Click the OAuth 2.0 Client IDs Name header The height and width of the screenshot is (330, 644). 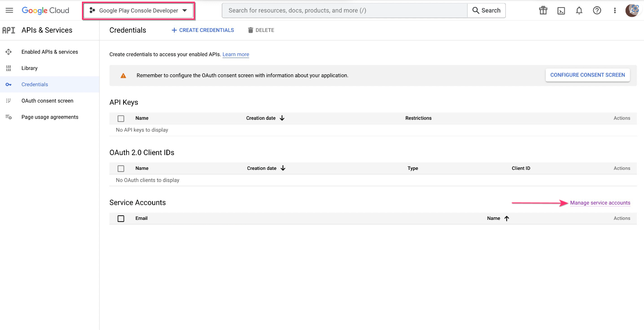(x=142, y=168)
